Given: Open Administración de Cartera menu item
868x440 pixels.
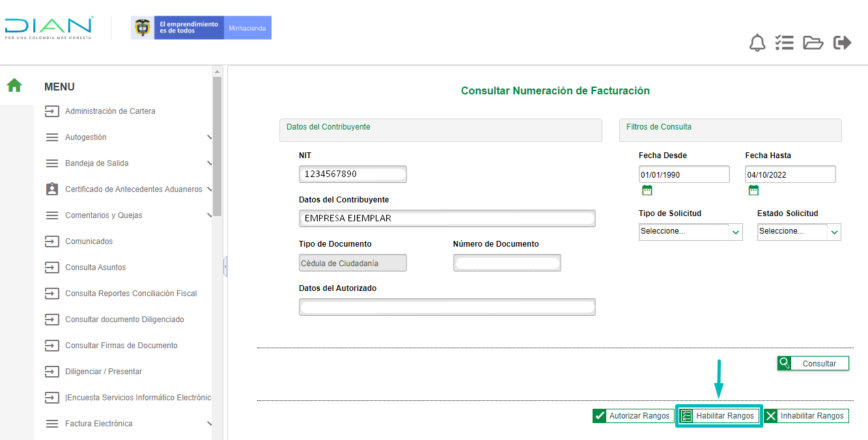Looking at the screenshot, I should coord(110,111).
